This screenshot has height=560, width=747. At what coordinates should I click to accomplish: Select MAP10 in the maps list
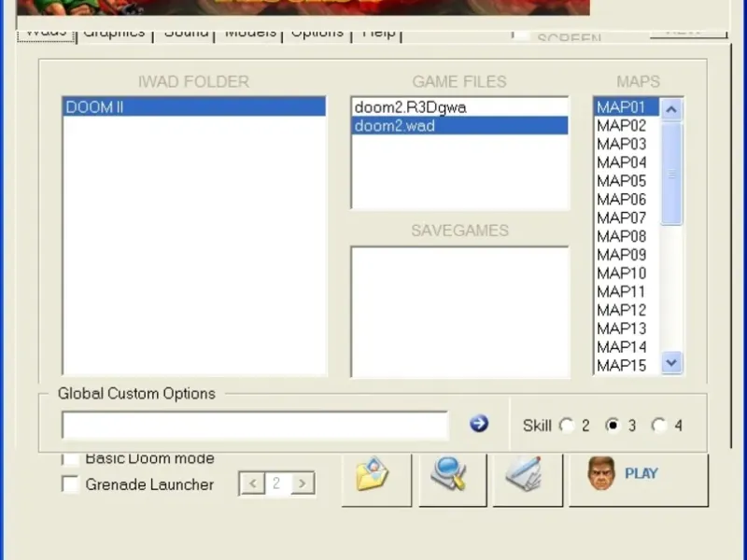pos(627,273)
